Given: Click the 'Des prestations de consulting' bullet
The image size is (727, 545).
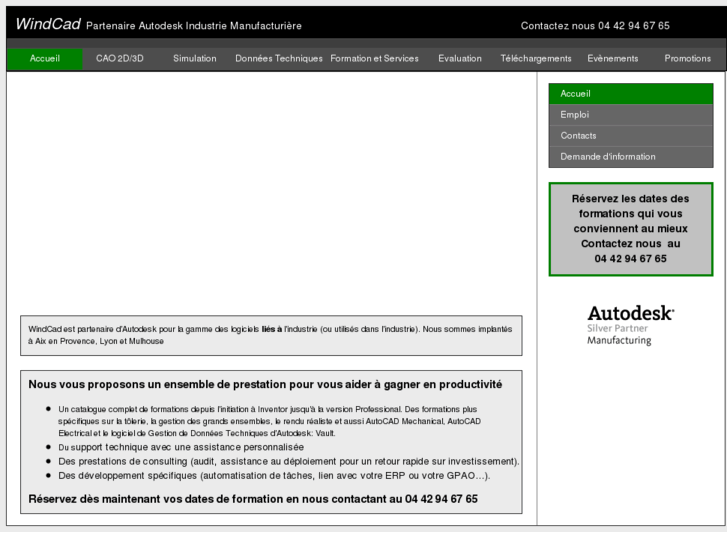Looking at the screenshot, I should tap(288, 462).
